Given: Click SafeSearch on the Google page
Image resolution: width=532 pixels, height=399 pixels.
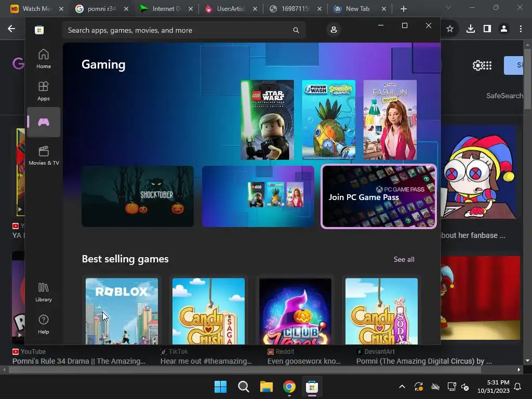Looking at the screenshot, I should tap(504, 96).
